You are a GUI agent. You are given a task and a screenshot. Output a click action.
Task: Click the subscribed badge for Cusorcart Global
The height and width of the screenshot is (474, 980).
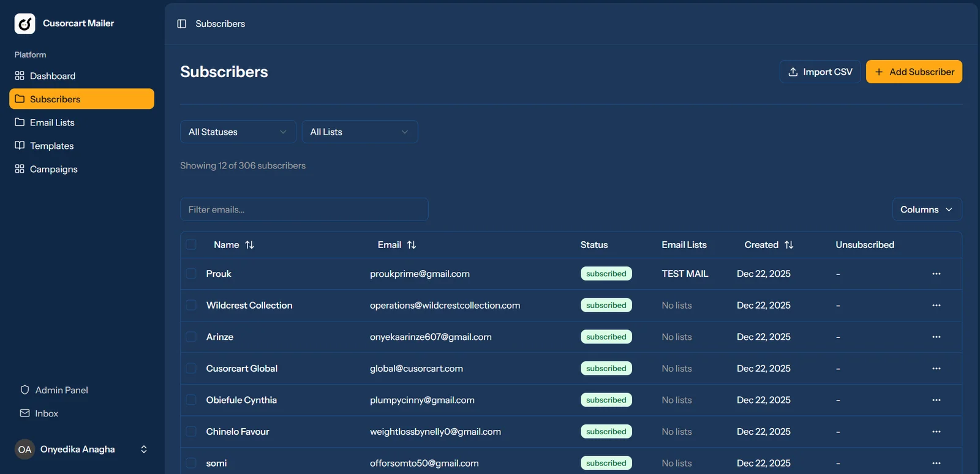click(606, 369)
